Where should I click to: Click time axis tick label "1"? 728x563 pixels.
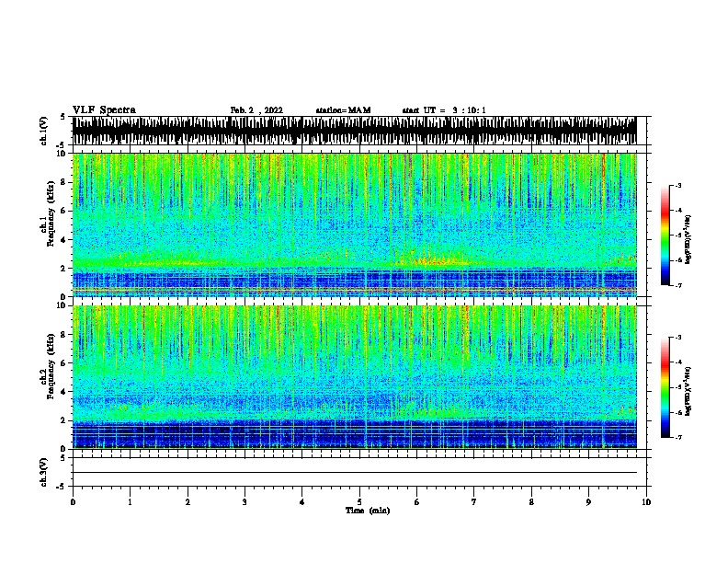(130, 502)
